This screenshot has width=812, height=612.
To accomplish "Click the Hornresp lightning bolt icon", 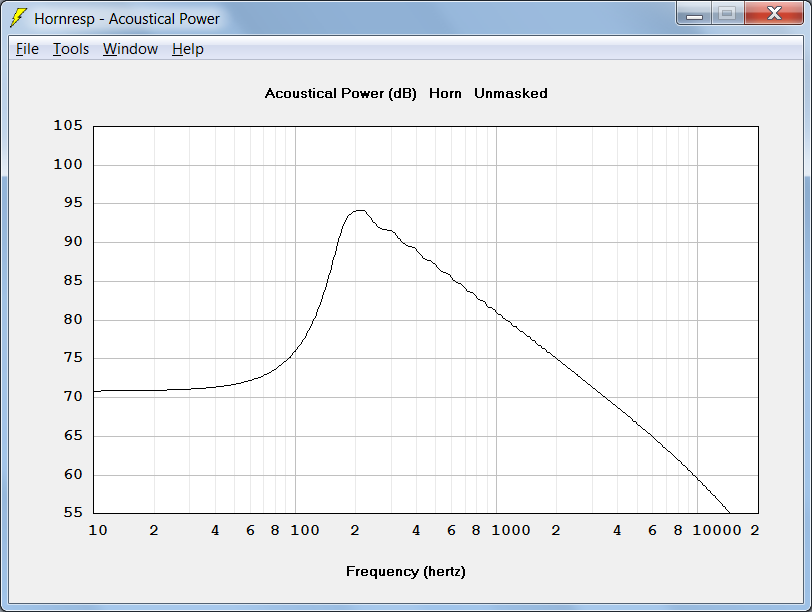I will [18, 18].
